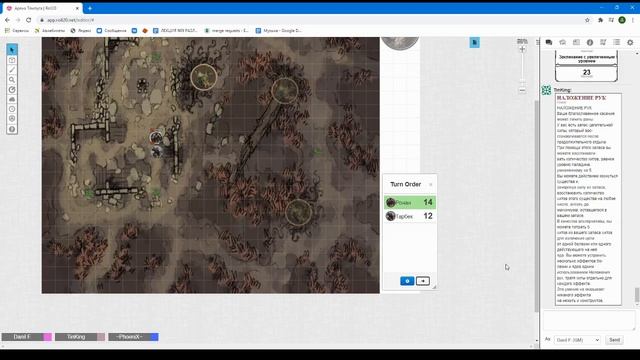The height and width of the screenshot is (360, 640).
Task: Select Гарбек entry with initiative 12
Action: point(410,216)
